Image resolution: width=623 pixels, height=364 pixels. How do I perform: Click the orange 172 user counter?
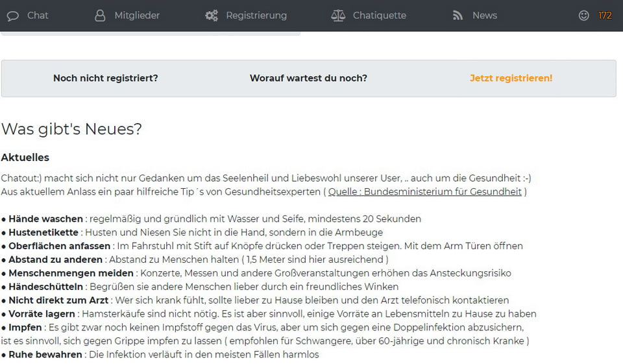[x=605, y=16]
